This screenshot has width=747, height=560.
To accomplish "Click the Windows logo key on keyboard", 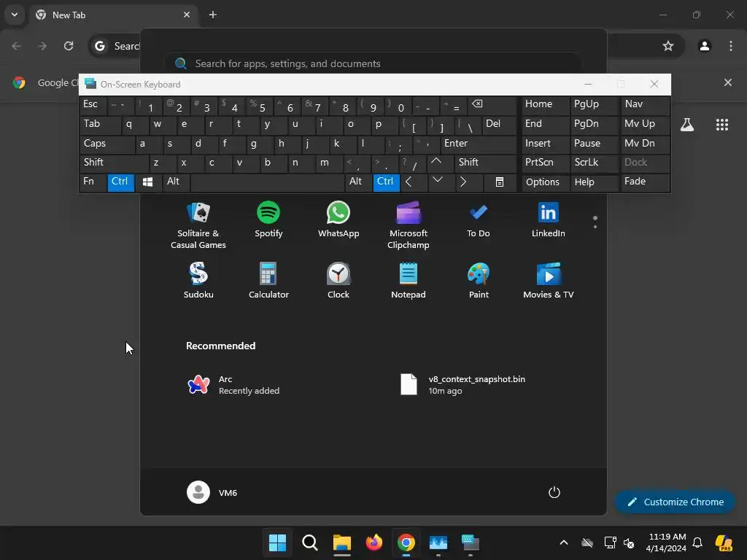I will point(148,182).
